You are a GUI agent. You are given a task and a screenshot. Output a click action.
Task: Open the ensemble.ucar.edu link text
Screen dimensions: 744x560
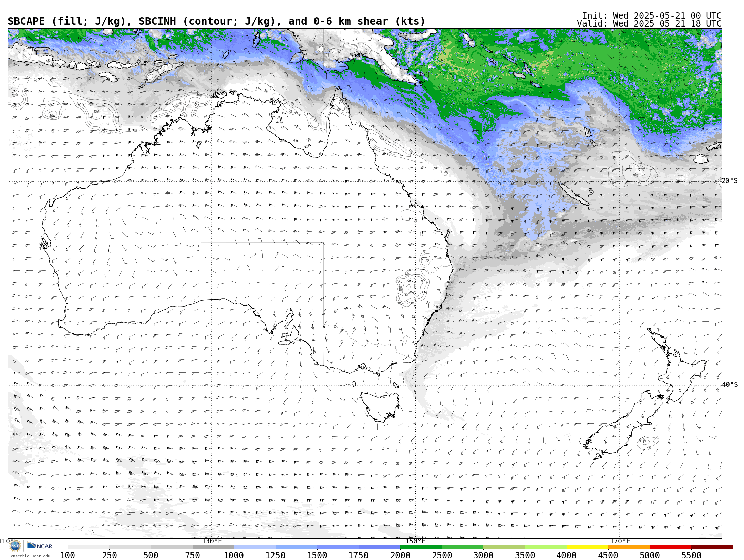(x=30, y=556)
